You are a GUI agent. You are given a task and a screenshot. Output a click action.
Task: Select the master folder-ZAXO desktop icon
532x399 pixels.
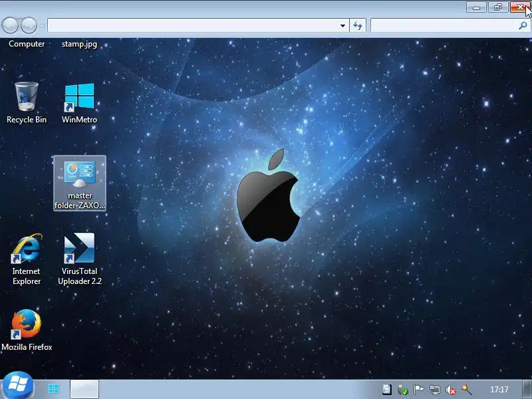[80, 184]
